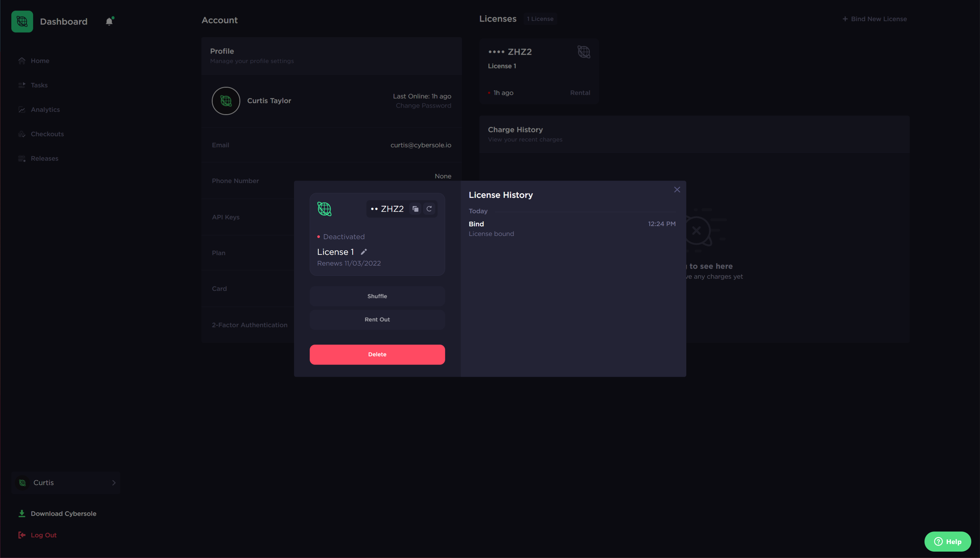Viewport: 980px width, 558px height.
Task: Close the License History dialog
Action: 677,190
